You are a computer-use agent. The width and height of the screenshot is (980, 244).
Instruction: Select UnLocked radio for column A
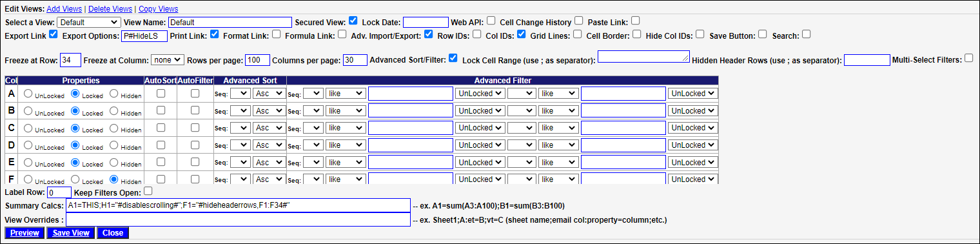point(28,94)
